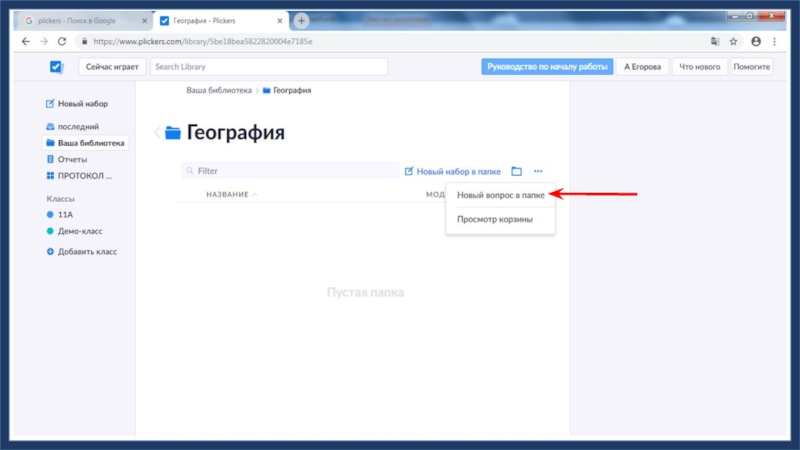800x450 pixels.
Task: Click 'Добавить класс' in the sidebar
Action: point(86,251)
